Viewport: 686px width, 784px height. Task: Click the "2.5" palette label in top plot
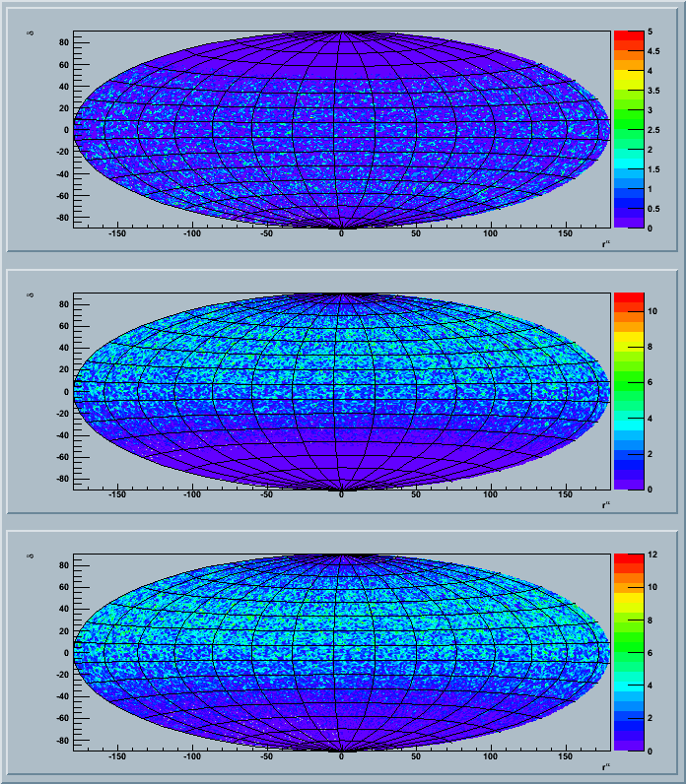click(x=653, y=130)
